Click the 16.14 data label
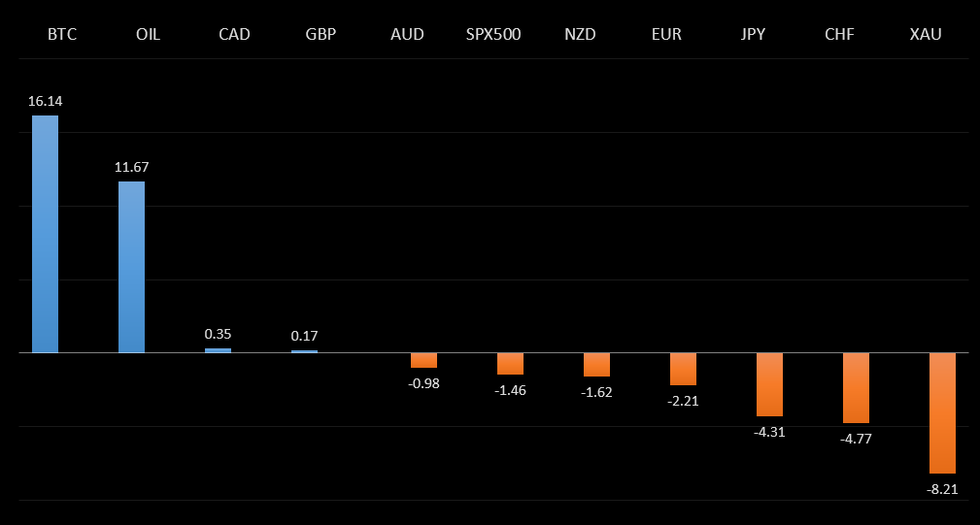The height and width of the screenshot is (525, 980). 45,101
